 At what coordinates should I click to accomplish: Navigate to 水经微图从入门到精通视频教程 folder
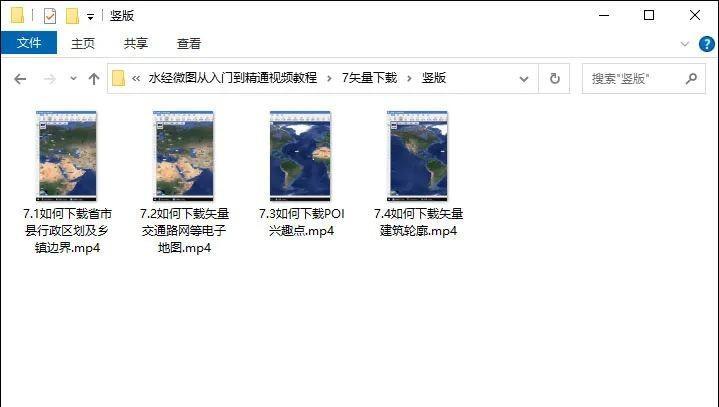point(232,78)
